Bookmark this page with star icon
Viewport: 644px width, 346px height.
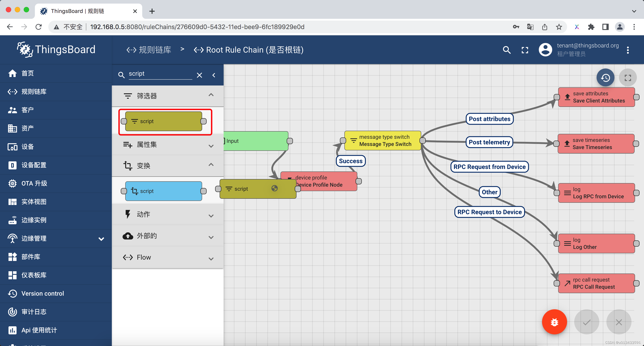click(x=559, y=27)
